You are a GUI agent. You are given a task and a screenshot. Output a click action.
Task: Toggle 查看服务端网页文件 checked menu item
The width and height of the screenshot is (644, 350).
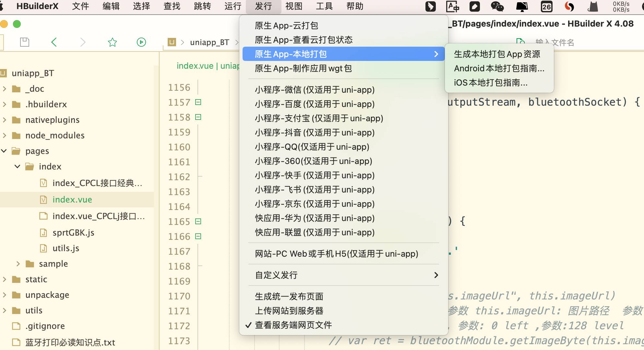[293, 325]
